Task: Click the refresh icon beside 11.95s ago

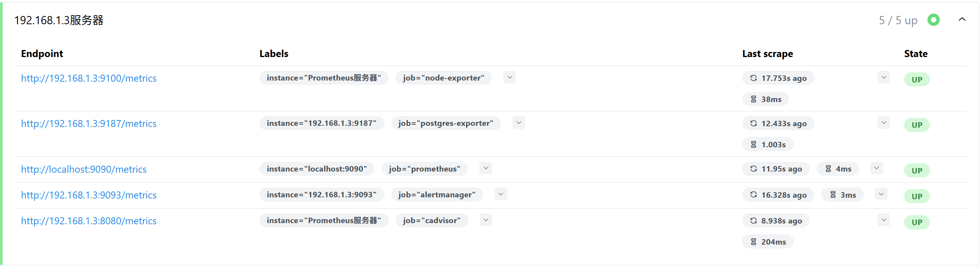Action: click(x=753, y=169)
